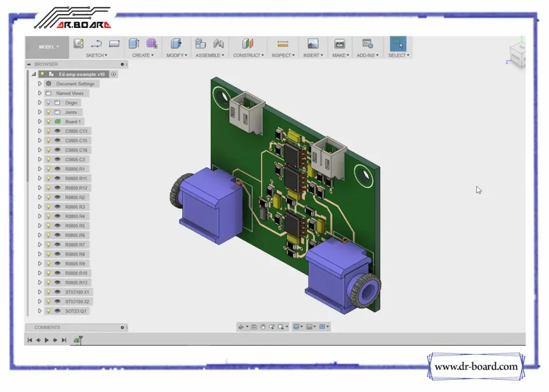Viewport: 549px width, 392px height.
Task: Select the R0805:R7 component in browser
Action: [x=75, y=245]
